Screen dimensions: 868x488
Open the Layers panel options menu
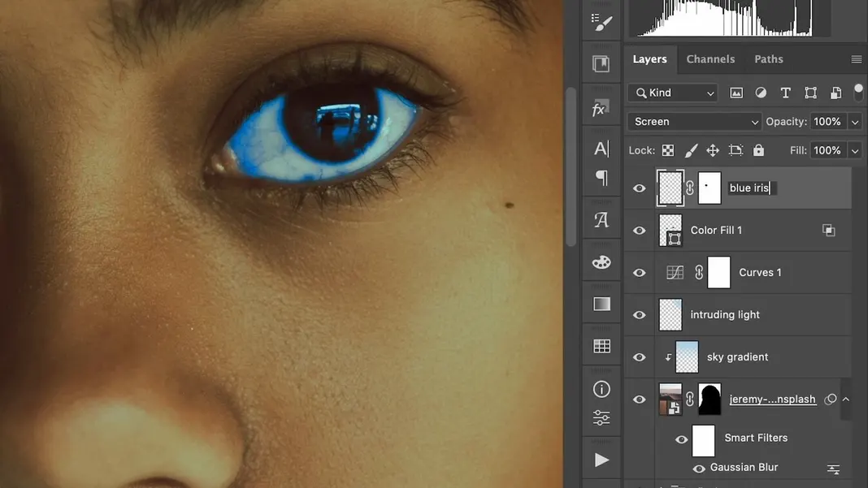point(857,59)
